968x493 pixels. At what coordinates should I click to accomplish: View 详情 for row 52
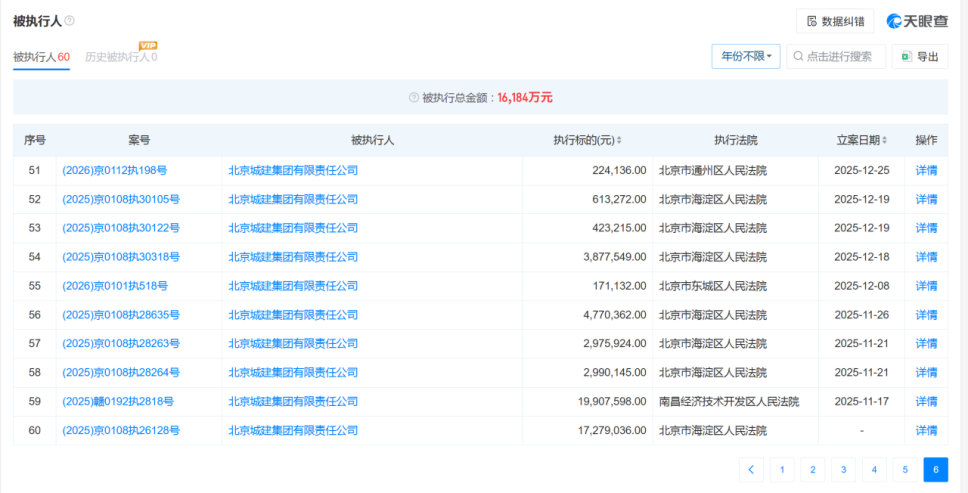click(926, 199)
